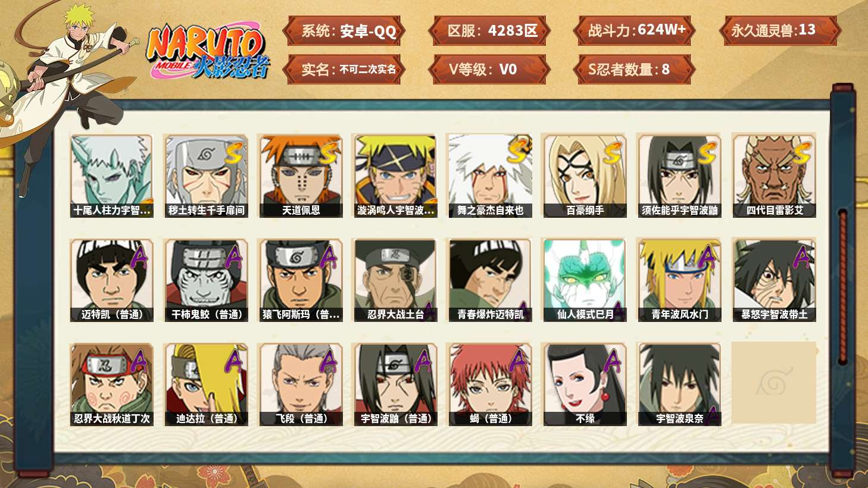This screenshot has width=868, height=488.
Task: Click the 战斗力 624W+ banner
Action: coord(635,30)
